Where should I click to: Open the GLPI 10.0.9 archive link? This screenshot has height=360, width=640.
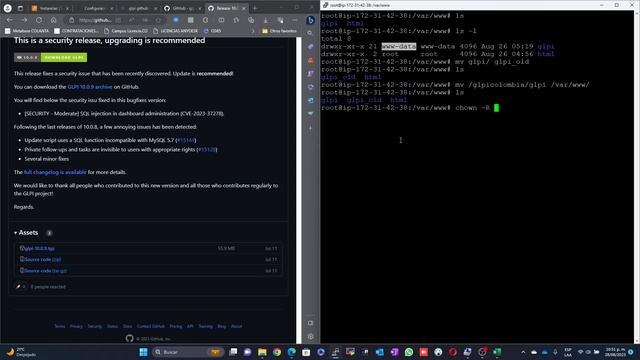[x=90, y=87]
